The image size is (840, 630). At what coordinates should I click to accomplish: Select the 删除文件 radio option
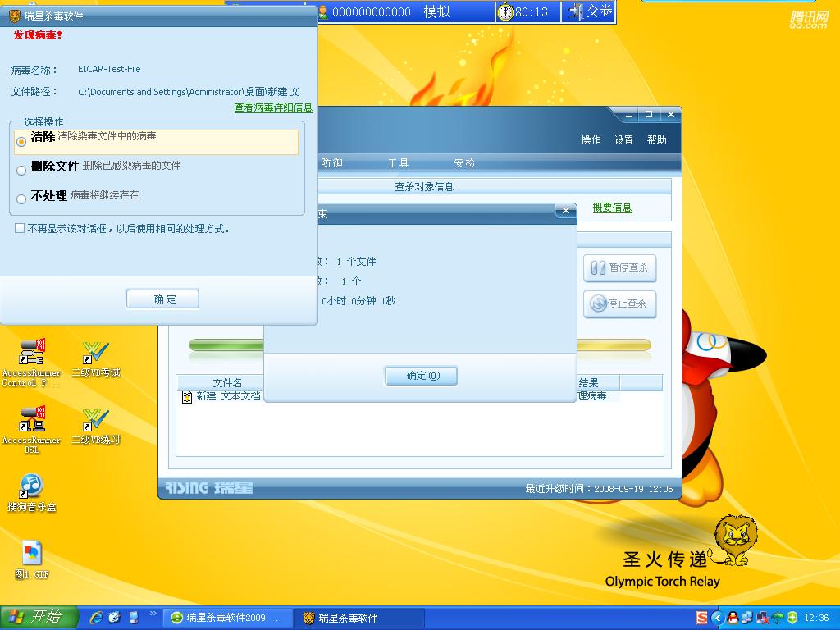click(x=21, y=171)
